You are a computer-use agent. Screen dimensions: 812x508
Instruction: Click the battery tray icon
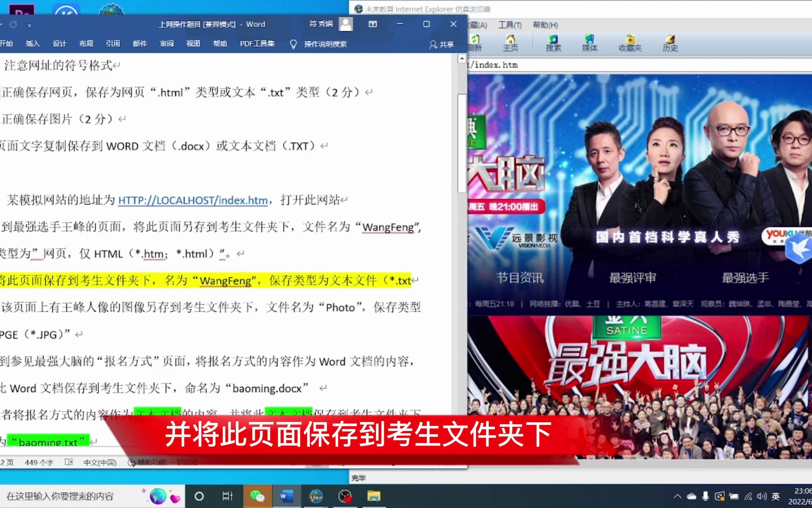click(734, 497)
